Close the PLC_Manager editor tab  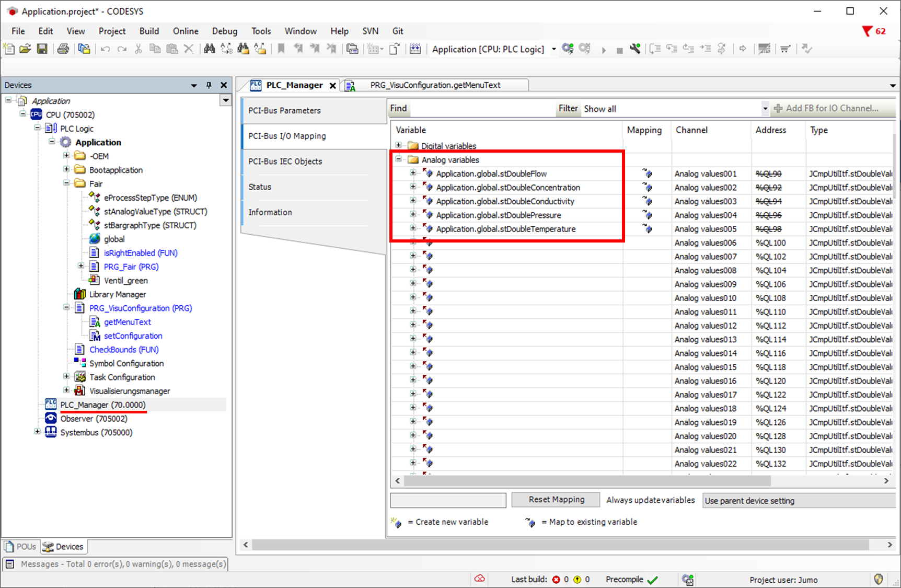[x=332, y=86]
